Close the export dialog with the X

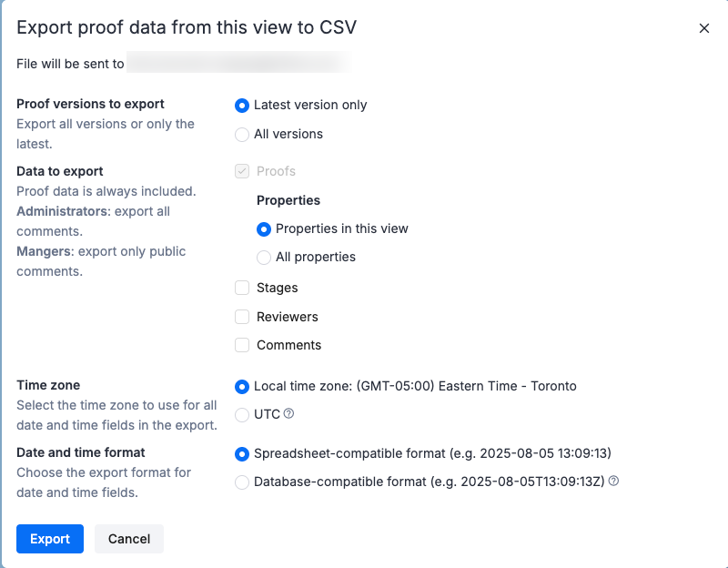[704, 28]
